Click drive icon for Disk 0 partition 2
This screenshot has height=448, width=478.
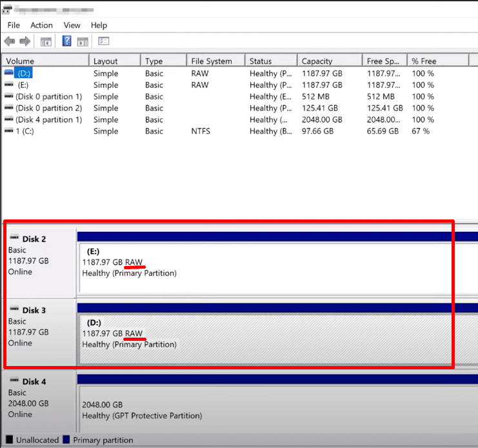pos(8,108)
